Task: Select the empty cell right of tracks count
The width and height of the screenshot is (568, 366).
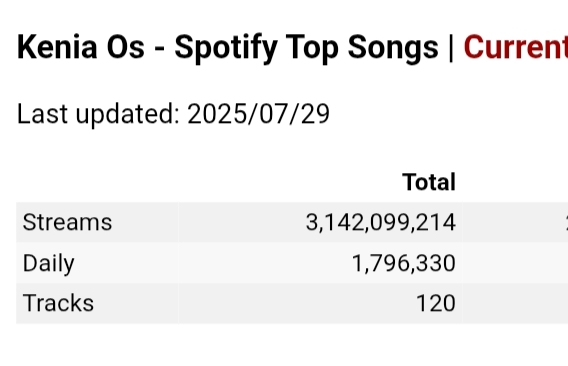Action: pos(515,303)
